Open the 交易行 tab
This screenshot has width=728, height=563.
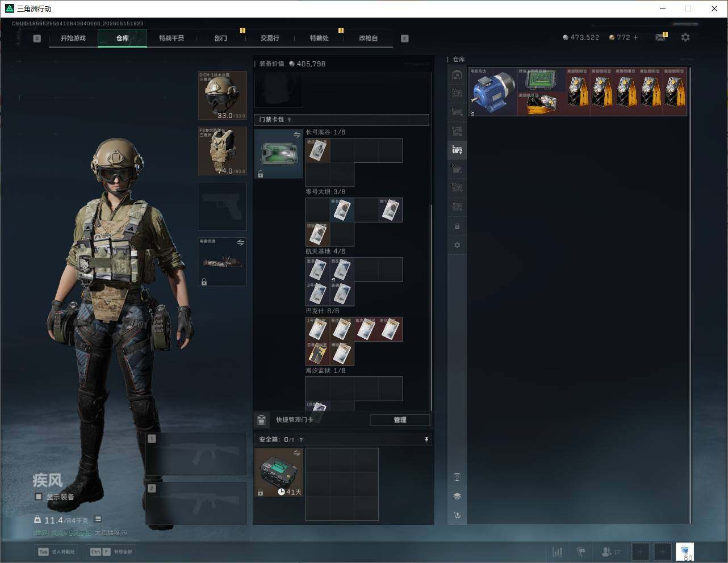[x=270, y=38]
